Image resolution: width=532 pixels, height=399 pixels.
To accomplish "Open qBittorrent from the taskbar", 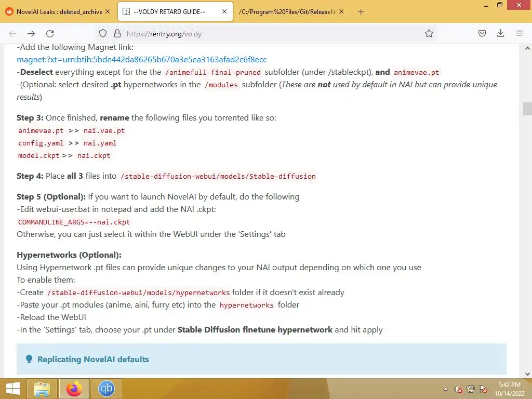I will pos(106,389).
